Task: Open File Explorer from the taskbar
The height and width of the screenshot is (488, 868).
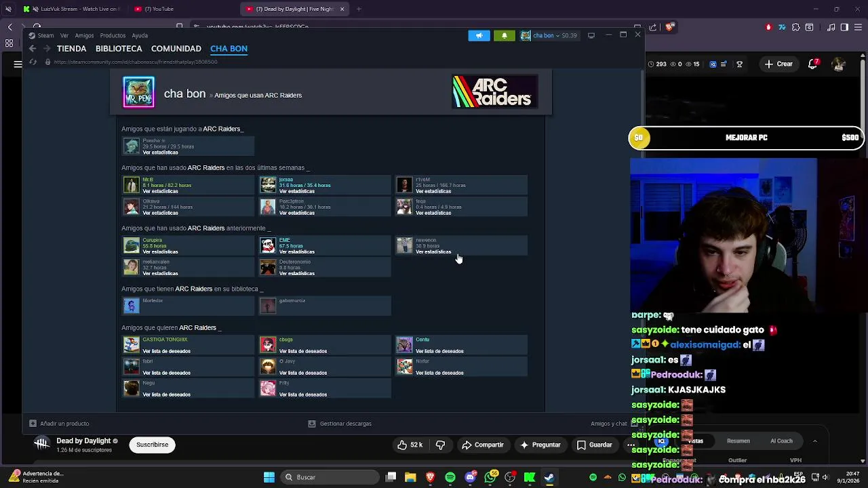Action: (410, 477)
